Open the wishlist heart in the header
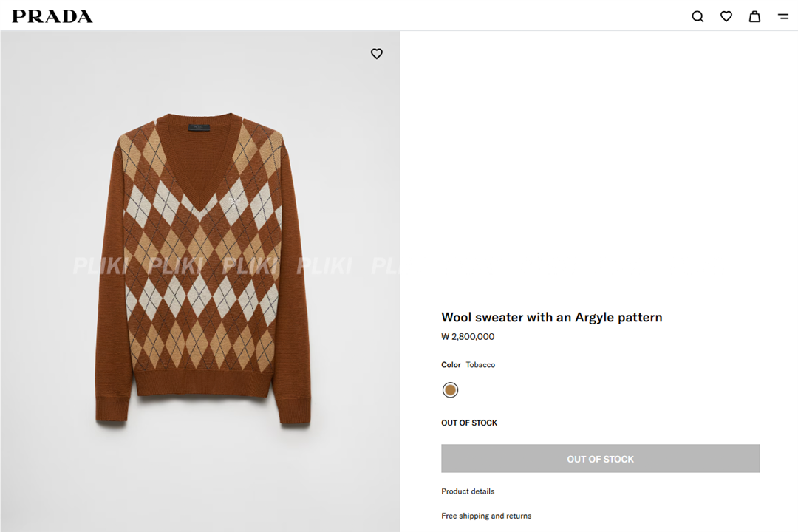 [726, 16]
